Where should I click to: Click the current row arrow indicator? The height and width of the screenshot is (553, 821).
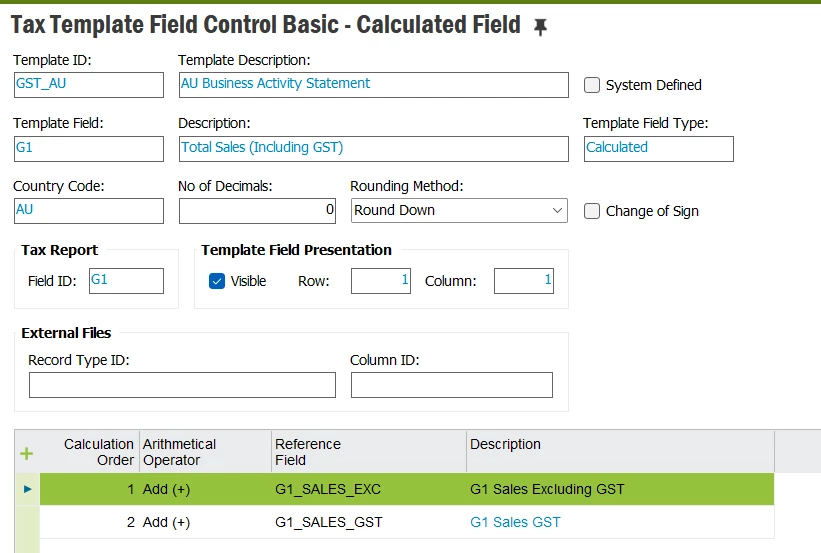(27, 489)
